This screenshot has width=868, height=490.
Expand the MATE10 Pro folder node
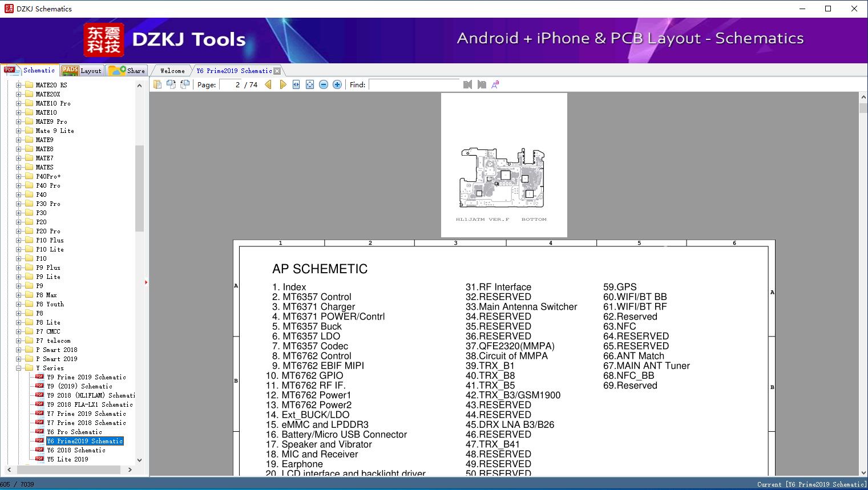pyautogui.click(x=19, y=103)
